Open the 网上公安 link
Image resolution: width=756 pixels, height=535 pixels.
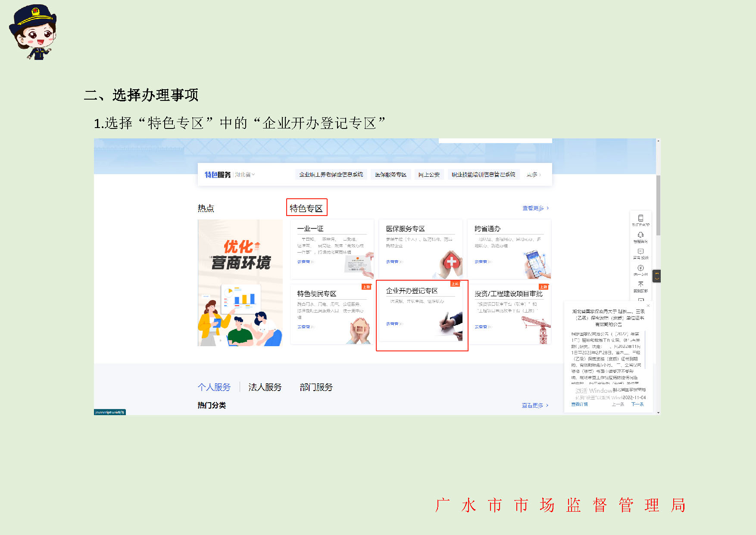click(x=429, y=175)
